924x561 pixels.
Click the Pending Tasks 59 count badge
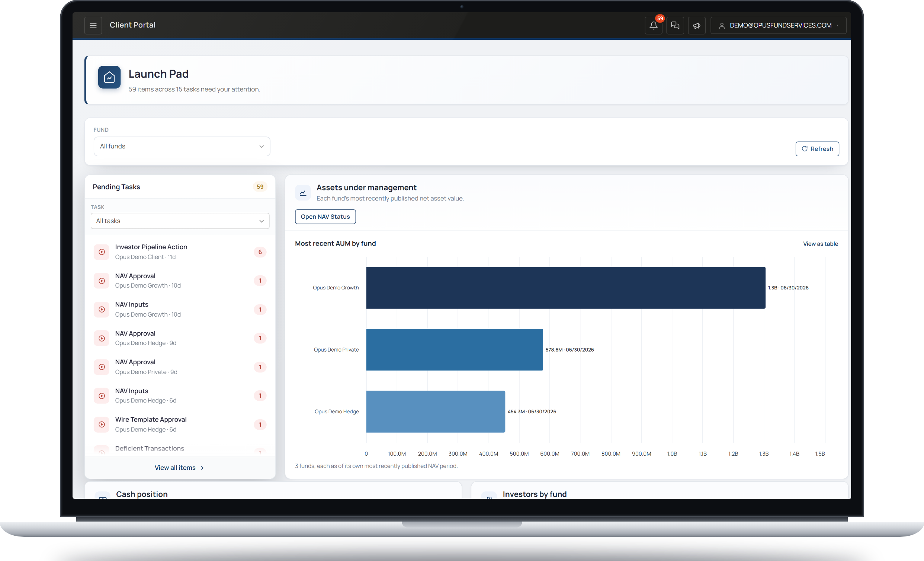coord(260,187)
